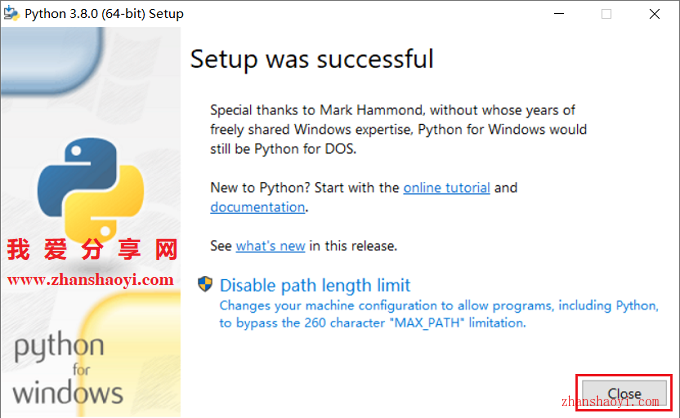The width and height of the screenshot is (680, 418).
Task: Click the 'Python 3.8.0 (64-bit) Setup' window title
Action: point(104,13)
